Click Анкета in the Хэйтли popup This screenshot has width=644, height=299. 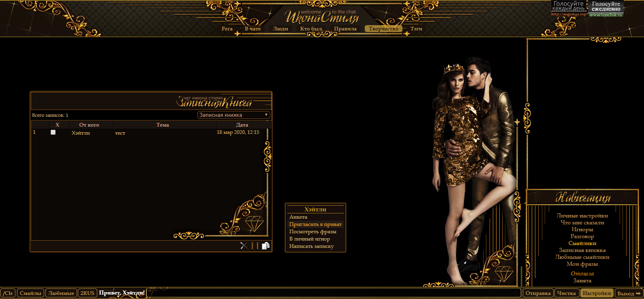[298, 217]
